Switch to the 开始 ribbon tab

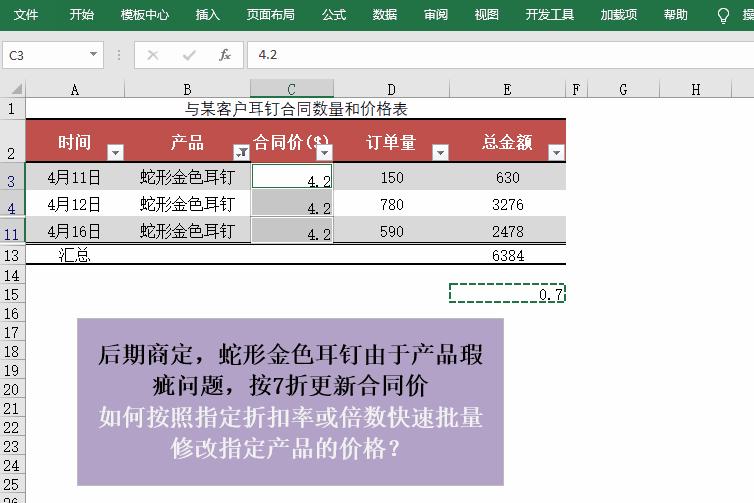[x=81, y=14]
